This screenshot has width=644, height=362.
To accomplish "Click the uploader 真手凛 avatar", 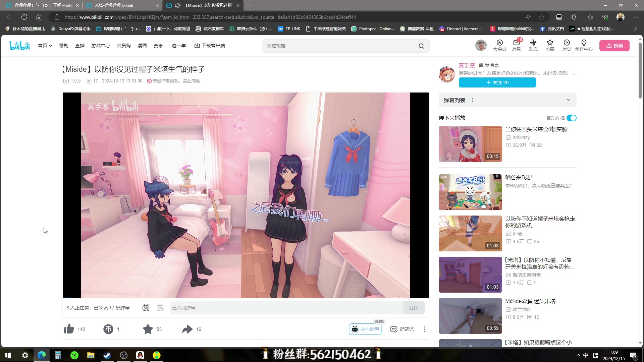I will pos(447,74).
